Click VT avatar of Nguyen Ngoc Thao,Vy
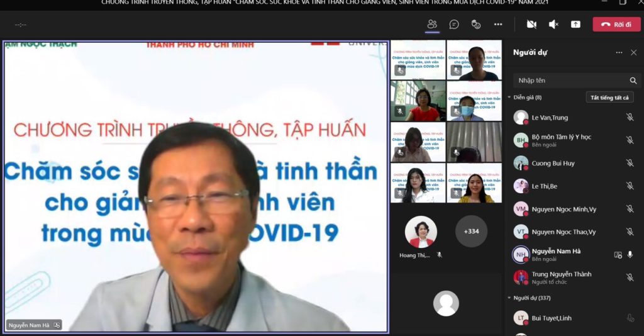 pos(521,232)
